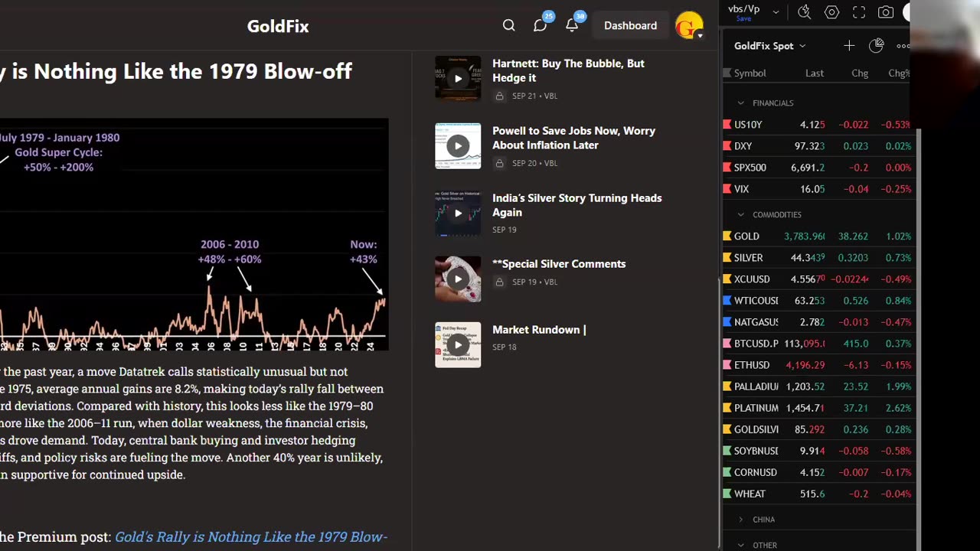Click the pink flag beside BTCUSD.P
This screenshot has height=551, width=980.
click(727, 344)
